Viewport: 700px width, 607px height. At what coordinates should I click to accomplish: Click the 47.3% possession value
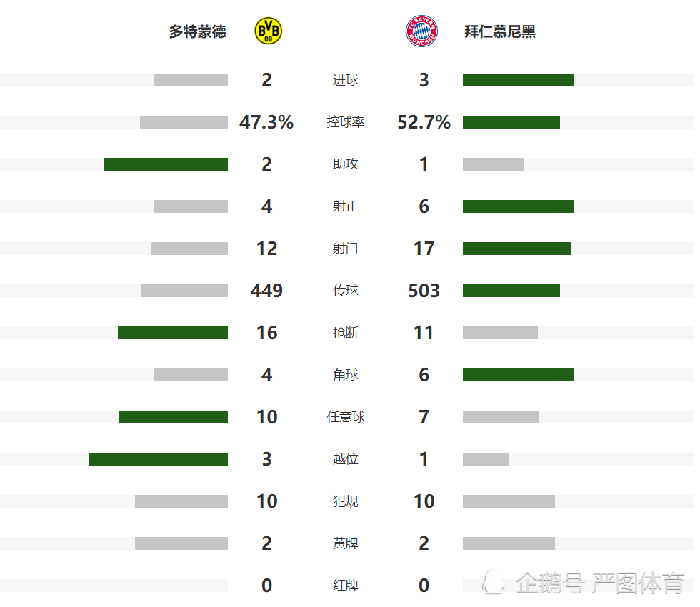click(266, 122)
